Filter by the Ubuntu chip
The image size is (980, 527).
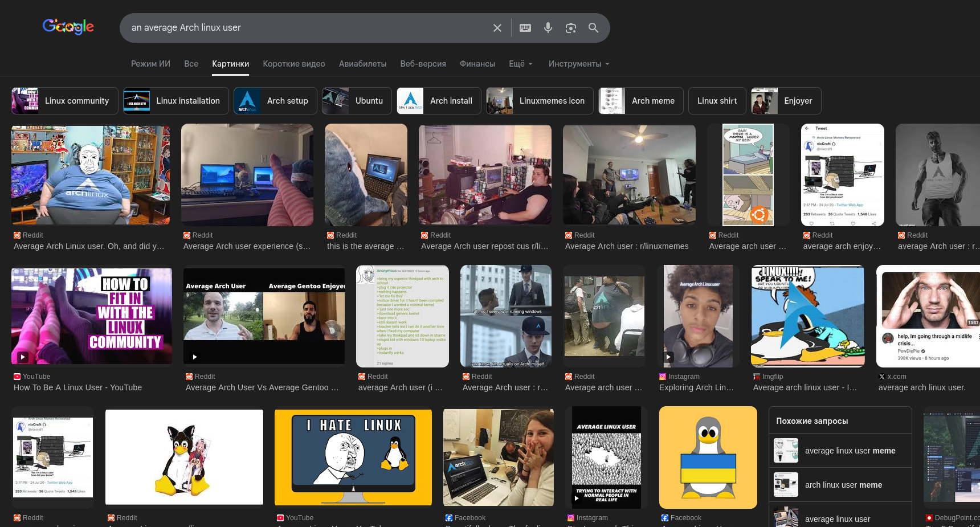pos(357,101)
